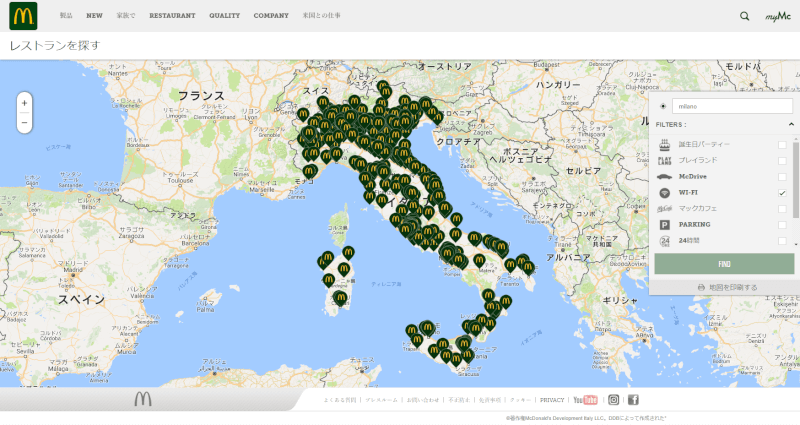This screenshot has height=425, width=800.
Task: Open the Instagram icon in the footer
Action: [614, 400]
